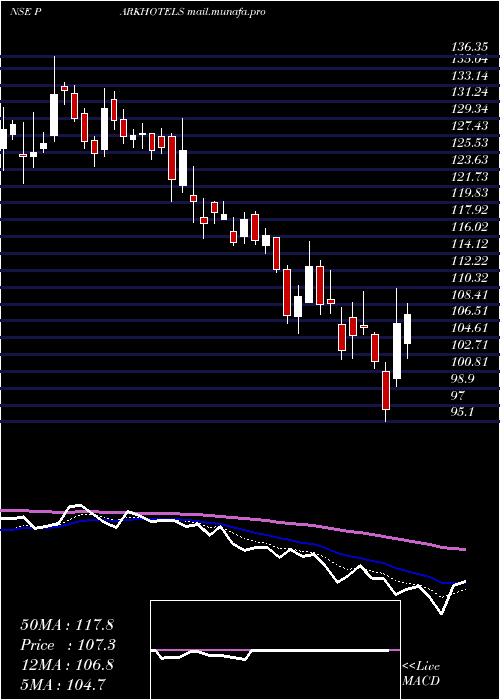Click the 100.81 price label

(470, 362)
